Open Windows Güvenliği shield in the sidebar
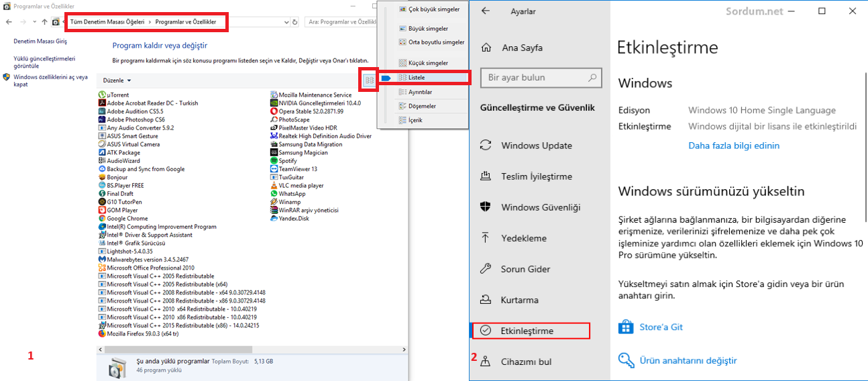Screen dimensions: 868x381 point(486,207)
